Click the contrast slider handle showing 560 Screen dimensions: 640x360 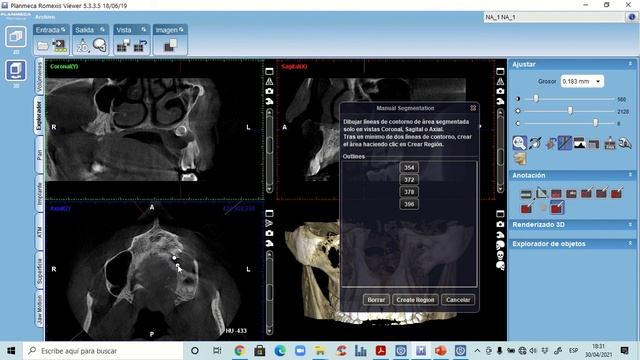[536, 99]
